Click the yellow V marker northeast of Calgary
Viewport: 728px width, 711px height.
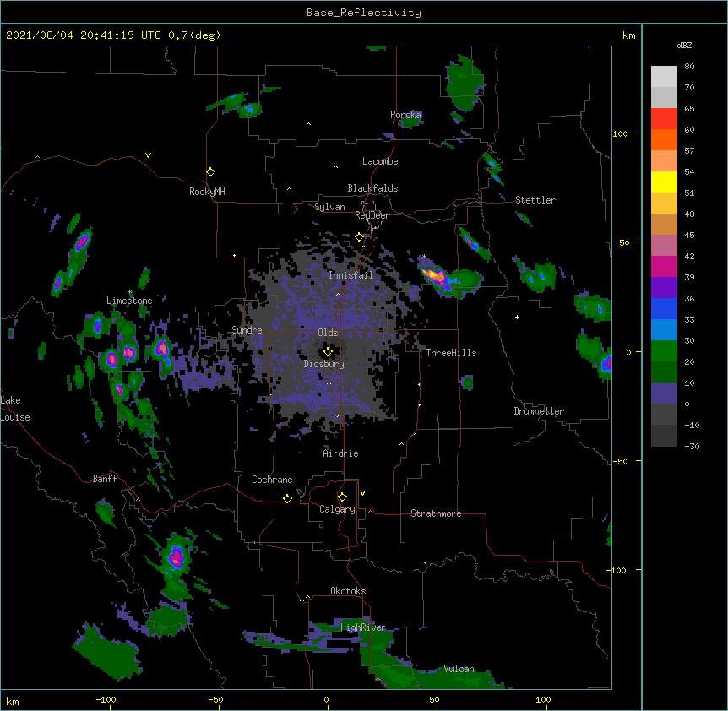[362, 493]
